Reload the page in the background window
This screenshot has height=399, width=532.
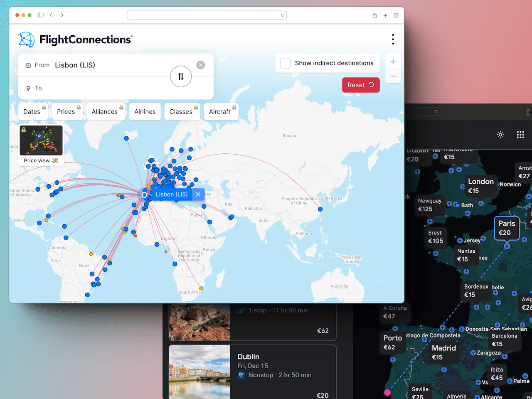436,111
